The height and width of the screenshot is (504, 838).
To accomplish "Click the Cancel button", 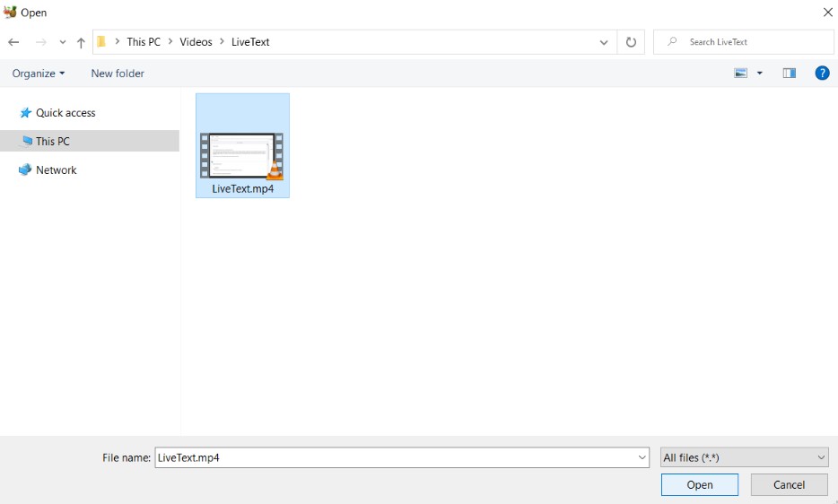I will click(789, 485).
